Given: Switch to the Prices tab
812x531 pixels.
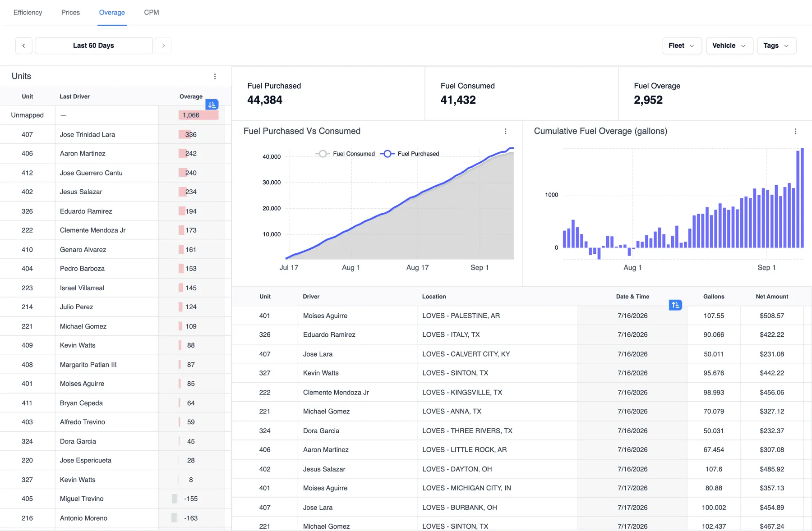Looking at the screenshot, I should (70, 13).
